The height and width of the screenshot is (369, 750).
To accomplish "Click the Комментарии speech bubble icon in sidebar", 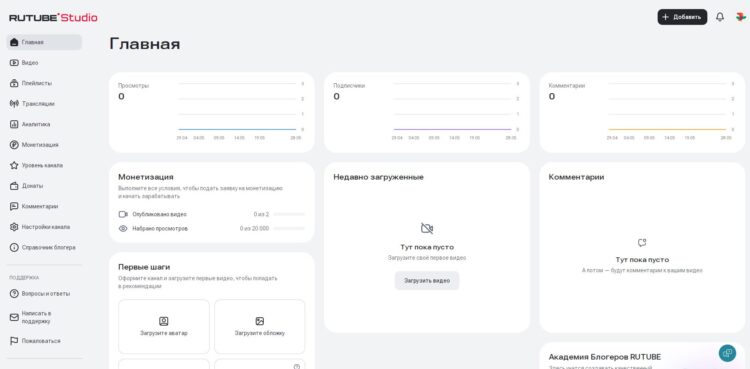I will [14, 206].
